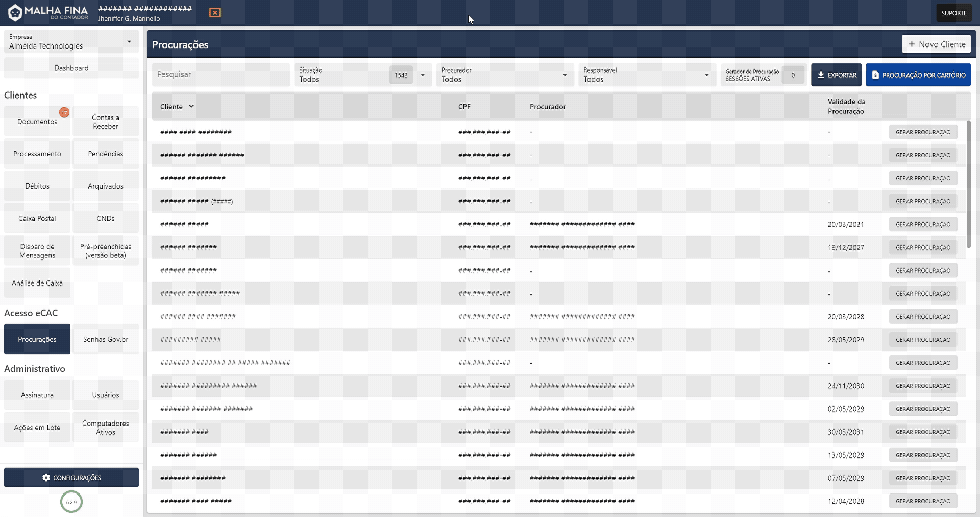Screen dimensions: 980x517
Task: Click Procuração por Cartório button
Action: click(x=918, y=75)
